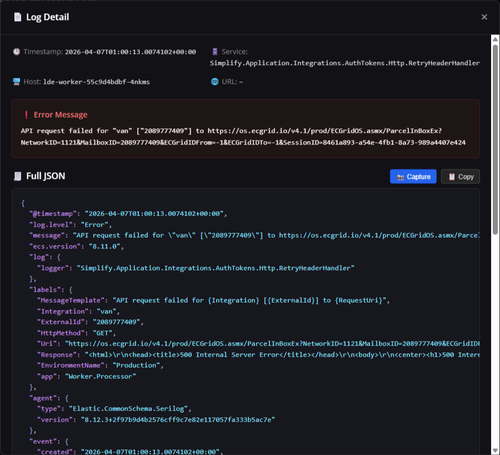Image resolution: width=500 pixels, height=455 pixels.
Task: Click the scrollbar up arrow
Action: click(x=495, y=39)
